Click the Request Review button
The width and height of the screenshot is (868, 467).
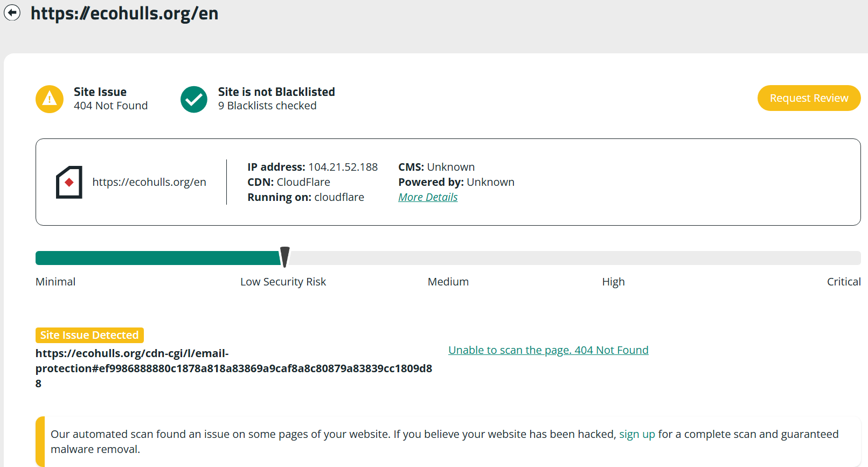coord(809,98)
